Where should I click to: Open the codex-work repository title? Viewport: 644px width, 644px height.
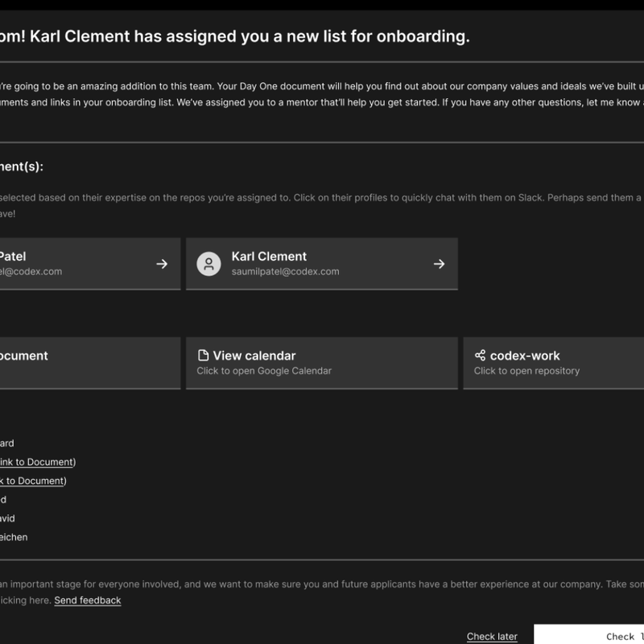click(525, 356)
